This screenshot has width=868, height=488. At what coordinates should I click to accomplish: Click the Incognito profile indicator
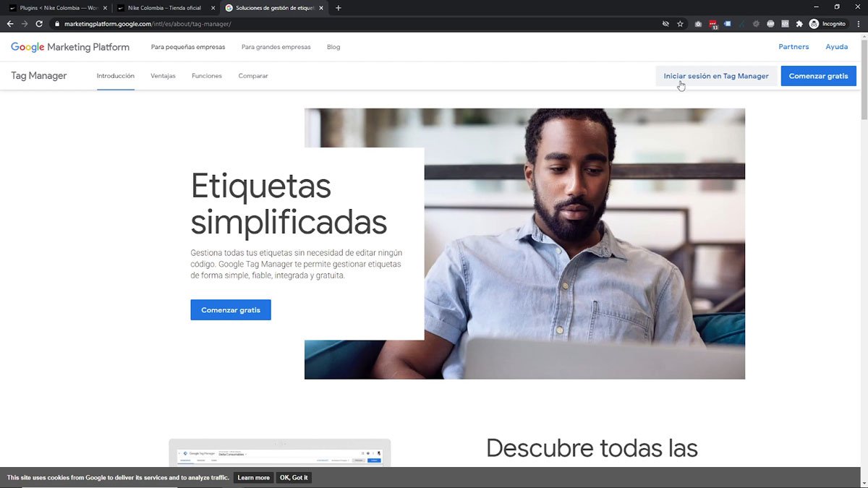pos(827,24)
